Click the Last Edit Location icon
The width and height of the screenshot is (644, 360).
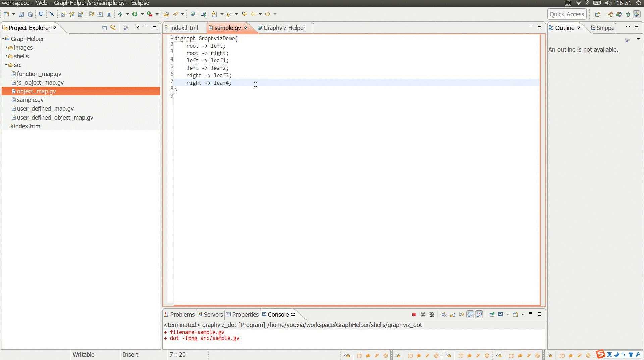click(x=244, y=14)
